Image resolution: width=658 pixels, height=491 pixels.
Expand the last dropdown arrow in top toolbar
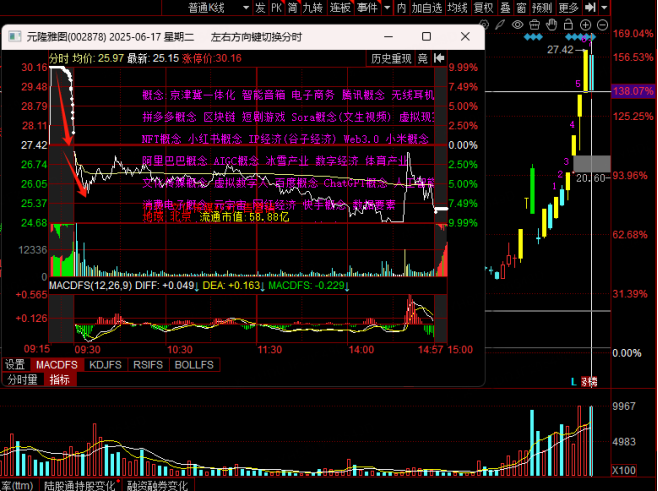[x=604, y=8]
